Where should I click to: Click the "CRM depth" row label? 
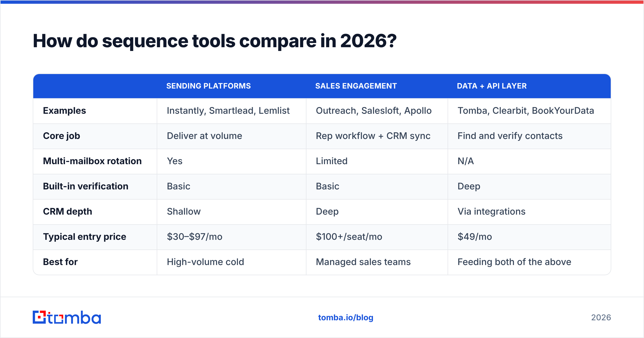click(67, 211)
